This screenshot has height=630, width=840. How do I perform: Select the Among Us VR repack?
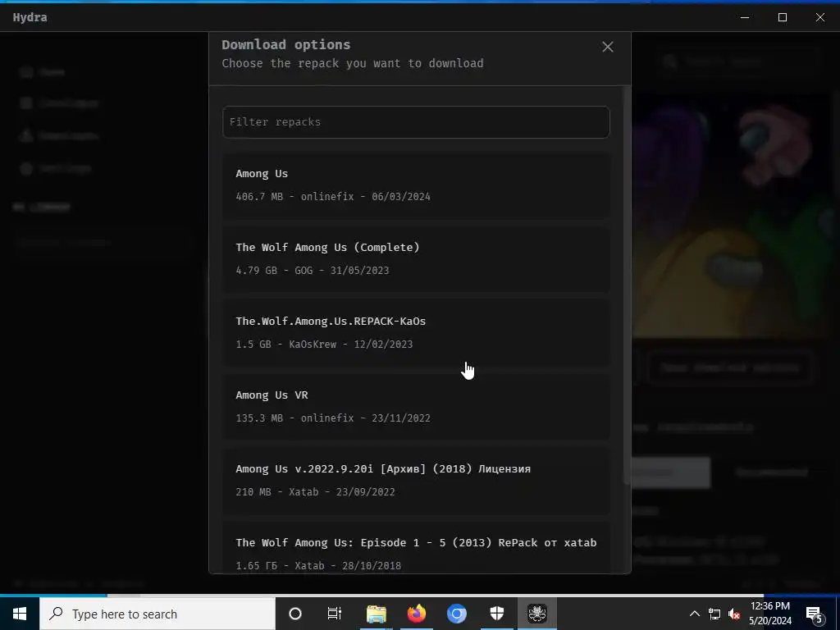[416, 407]
